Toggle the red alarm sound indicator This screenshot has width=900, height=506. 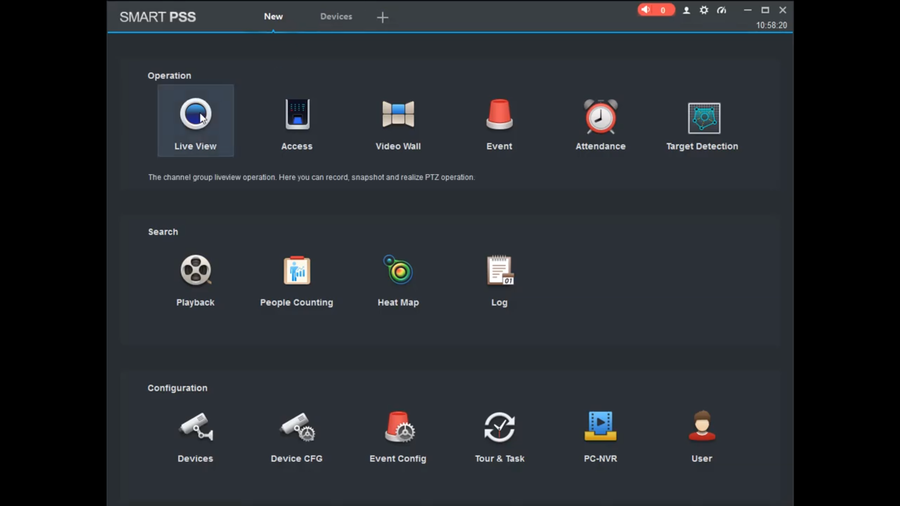pyautogui.click(x=655, y=10)
